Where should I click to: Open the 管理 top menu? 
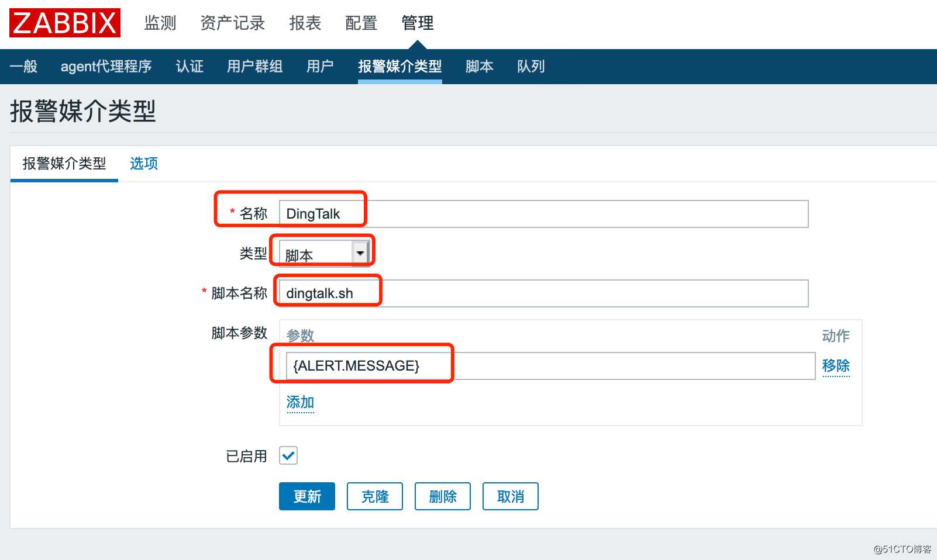(x=417, y=23)
